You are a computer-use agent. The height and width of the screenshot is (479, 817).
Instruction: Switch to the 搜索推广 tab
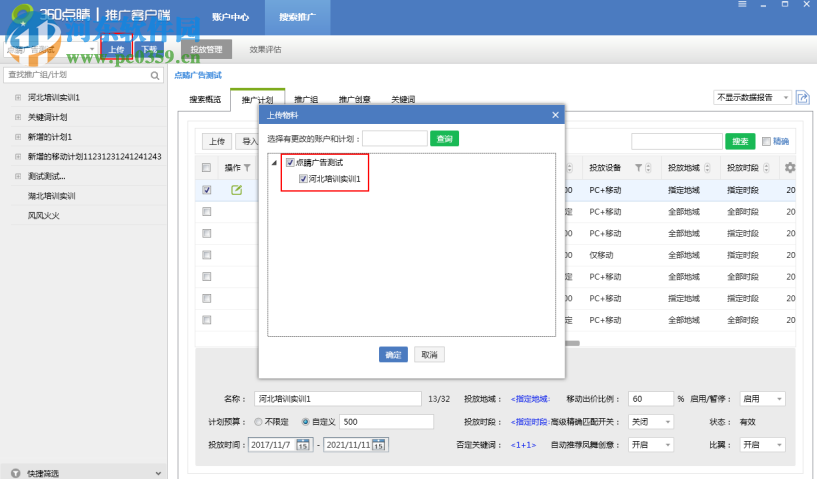tap(297, 17)
